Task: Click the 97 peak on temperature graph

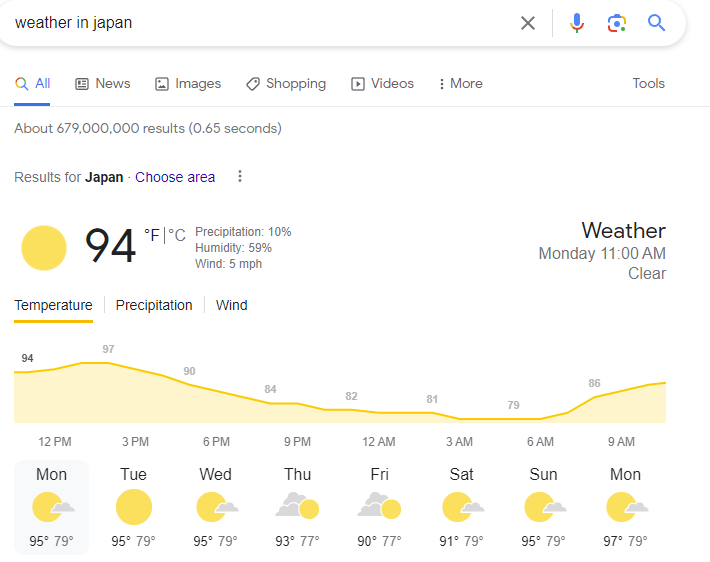Action: [x=108, y=349]
